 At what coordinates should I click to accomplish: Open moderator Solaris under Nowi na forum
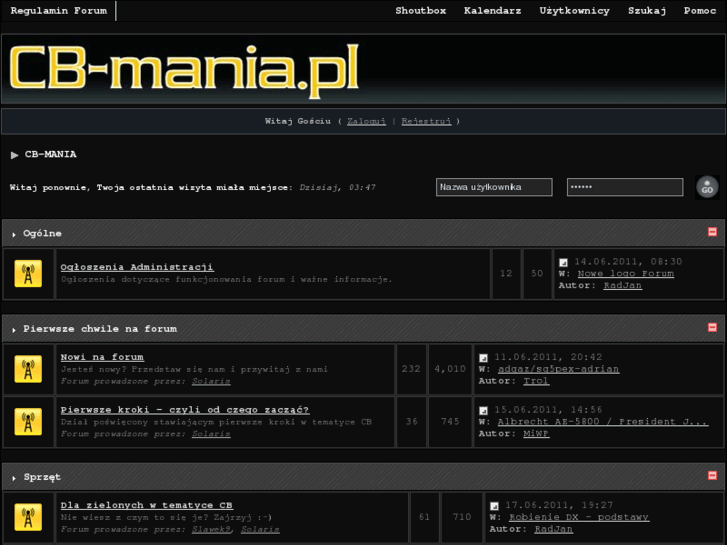(211, 381)
